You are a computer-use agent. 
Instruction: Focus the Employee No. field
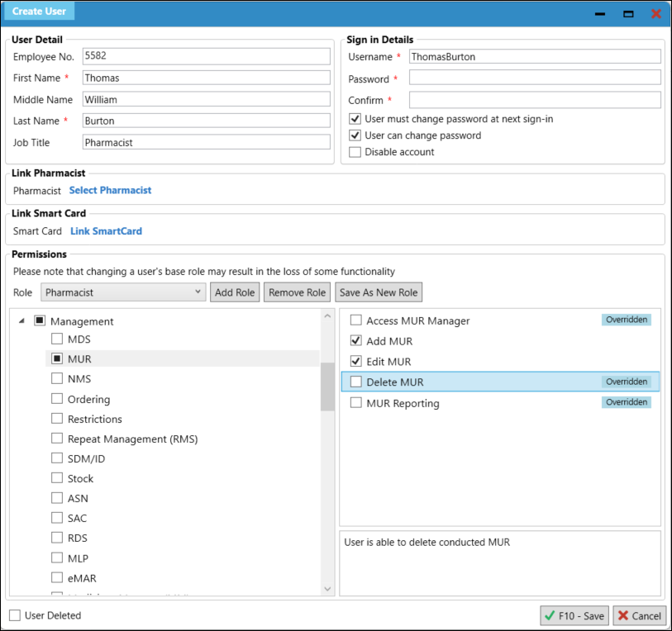[206, 56]
